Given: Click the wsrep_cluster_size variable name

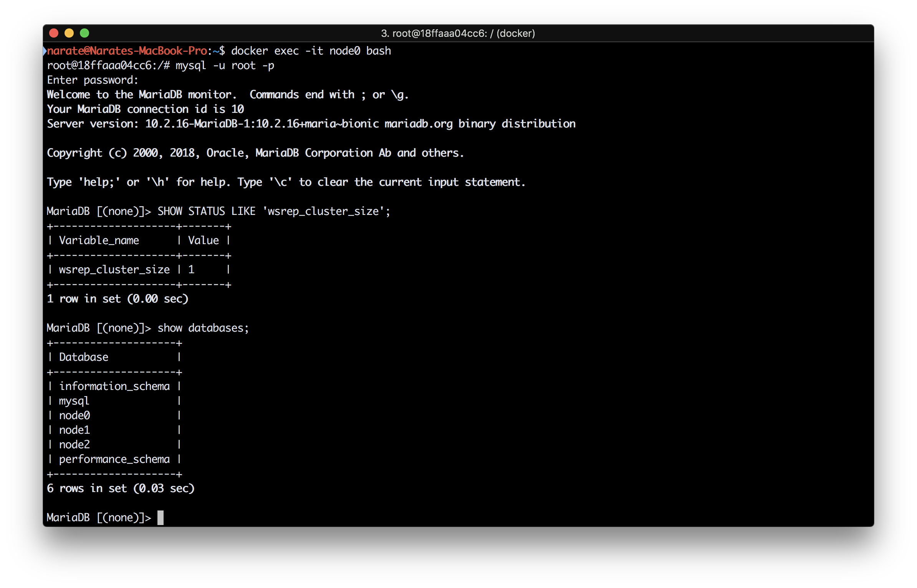Looking at the screenshot, I should pyautogui.click(x=114, y=269).
